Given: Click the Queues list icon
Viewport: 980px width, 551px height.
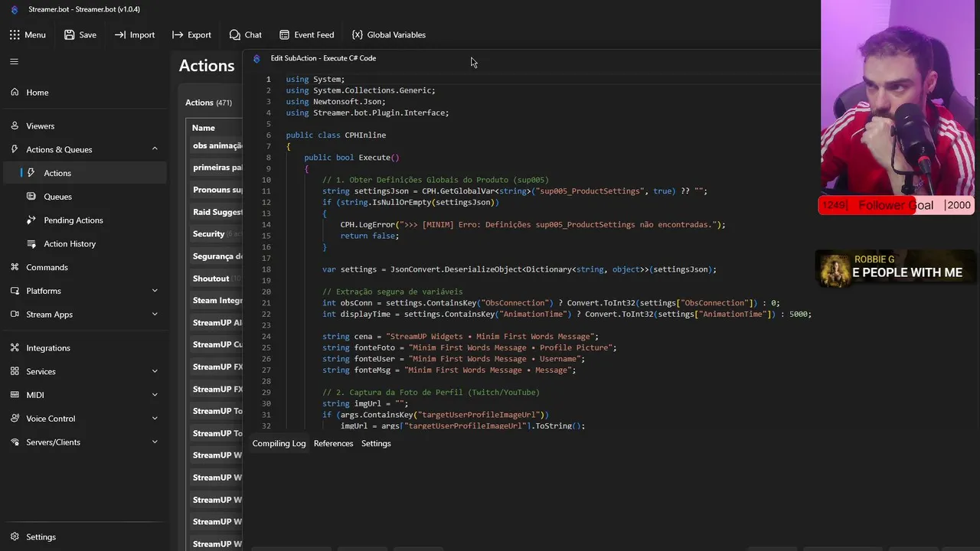Looking at the screenshot, I should tap(31, 197).
